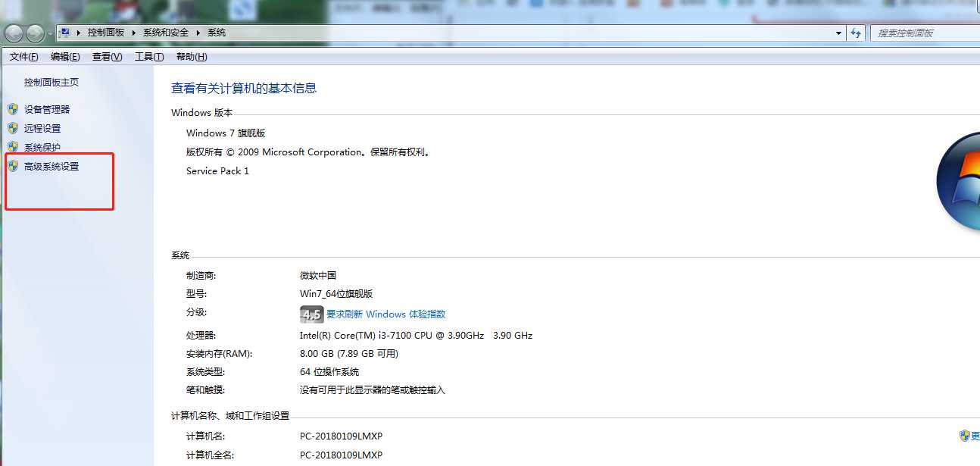Open the recent pages dropdown beside Forward
The height and width of the screenshot is (466, 980).
50,33
